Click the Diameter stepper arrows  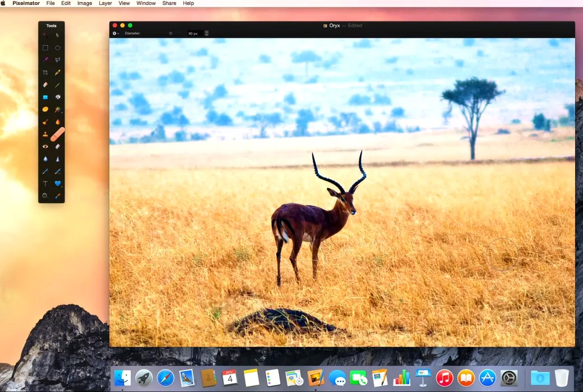point(207,34)
